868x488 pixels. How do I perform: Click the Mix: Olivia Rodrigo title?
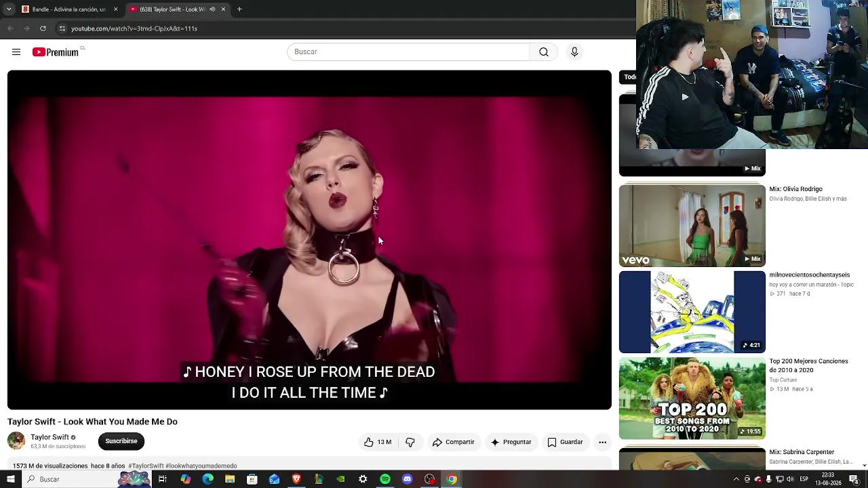[795, 189]
